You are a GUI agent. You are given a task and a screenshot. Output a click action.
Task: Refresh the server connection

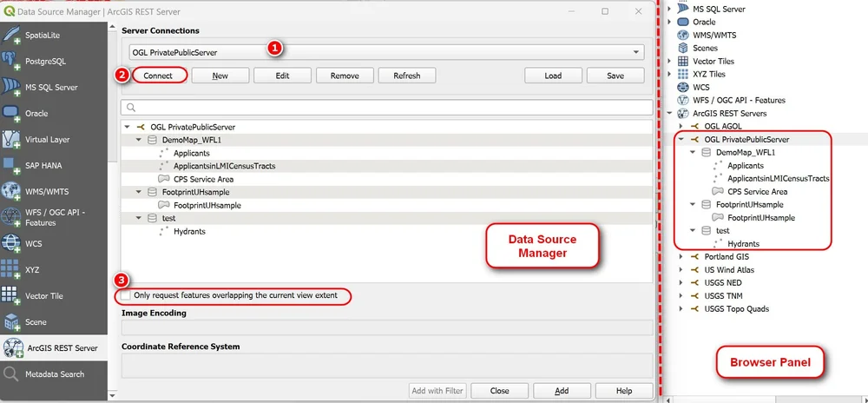(407, 76)
